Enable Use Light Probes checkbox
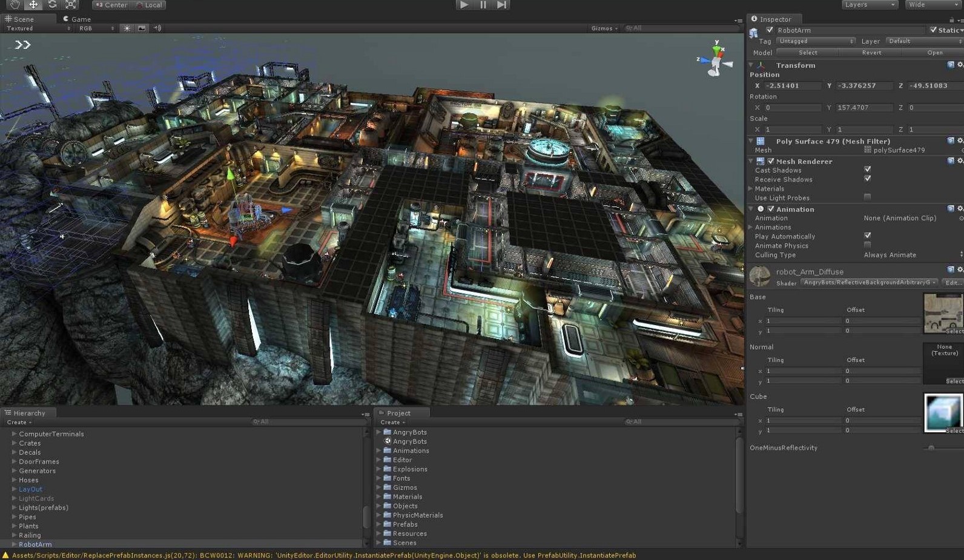 (x=868, y=197)
